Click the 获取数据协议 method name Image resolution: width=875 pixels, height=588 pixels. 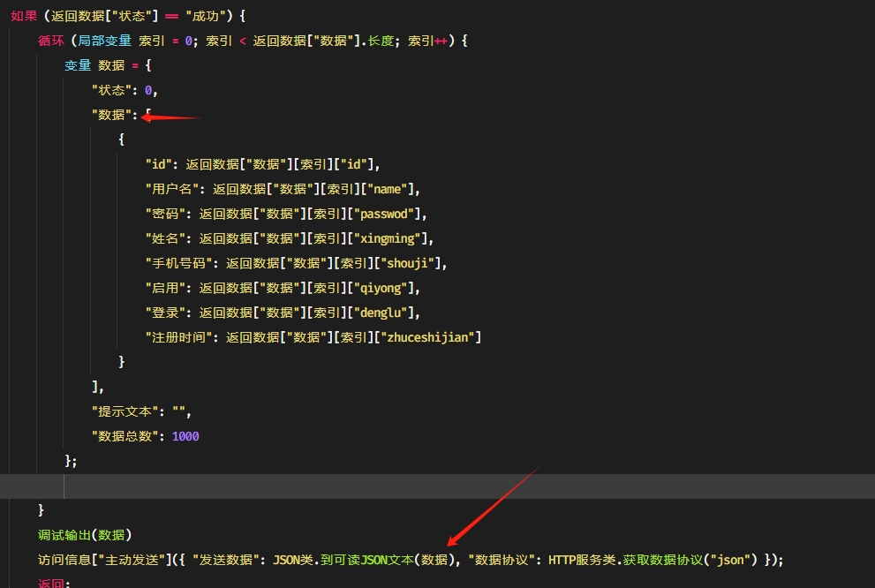662,560
